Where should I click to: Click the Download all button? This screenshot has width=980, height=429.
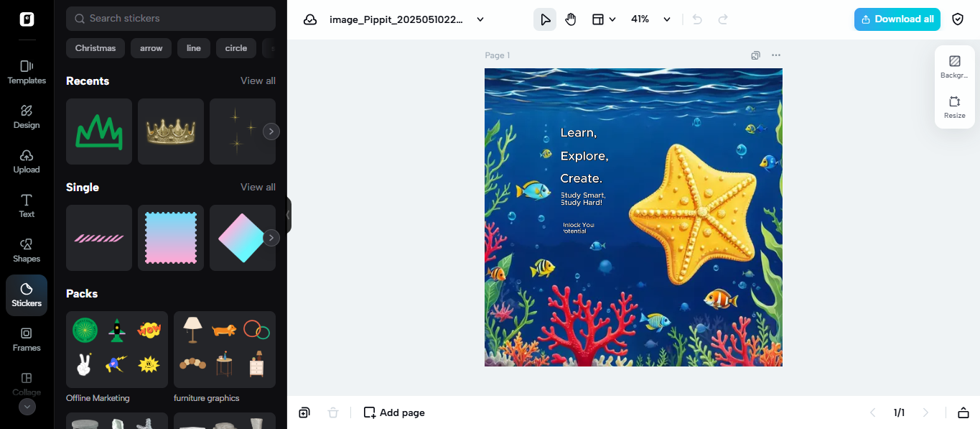[897, 19]
